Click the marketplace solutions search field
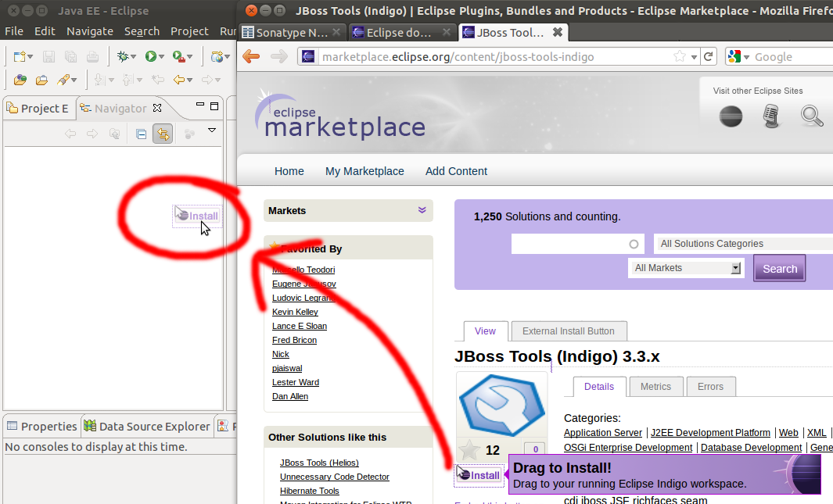 click(577, 244)
